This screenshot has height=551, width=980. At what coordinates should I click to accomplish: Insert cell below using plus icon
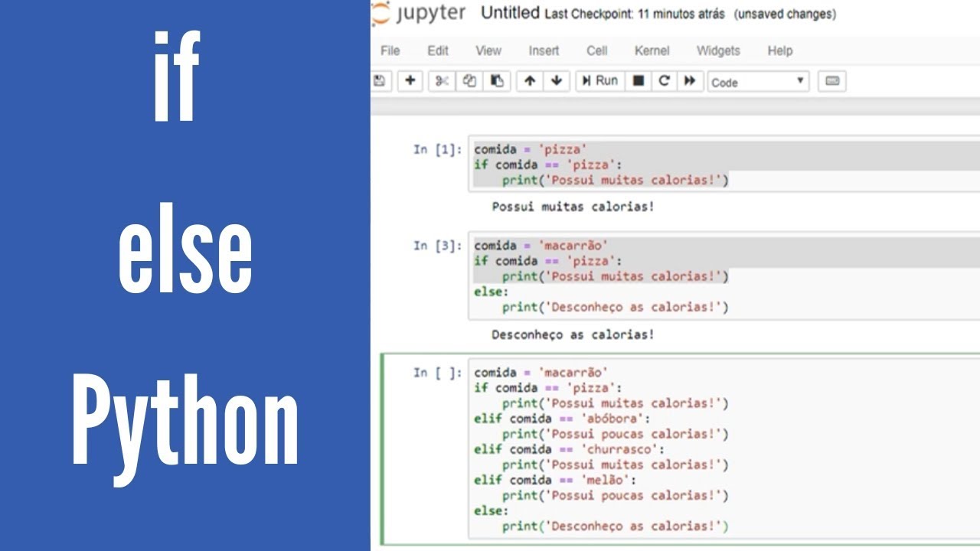click(x=410, y=80)
